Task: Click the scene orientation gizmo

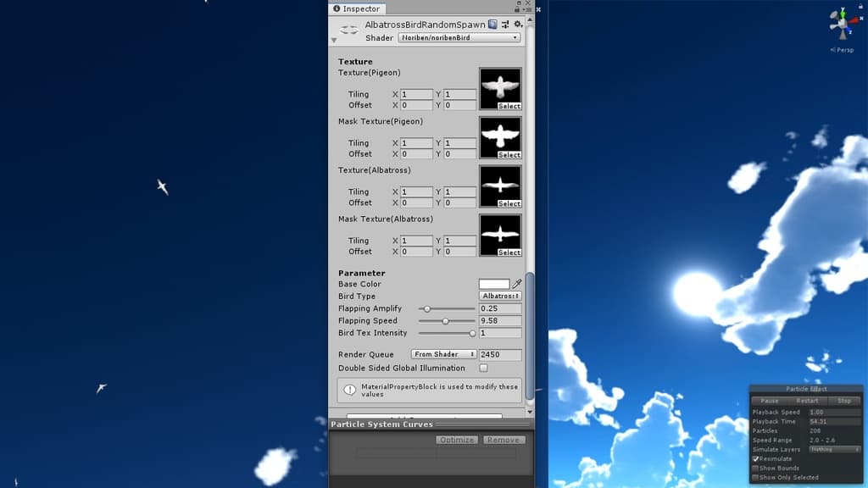Action: pos(843,23)
